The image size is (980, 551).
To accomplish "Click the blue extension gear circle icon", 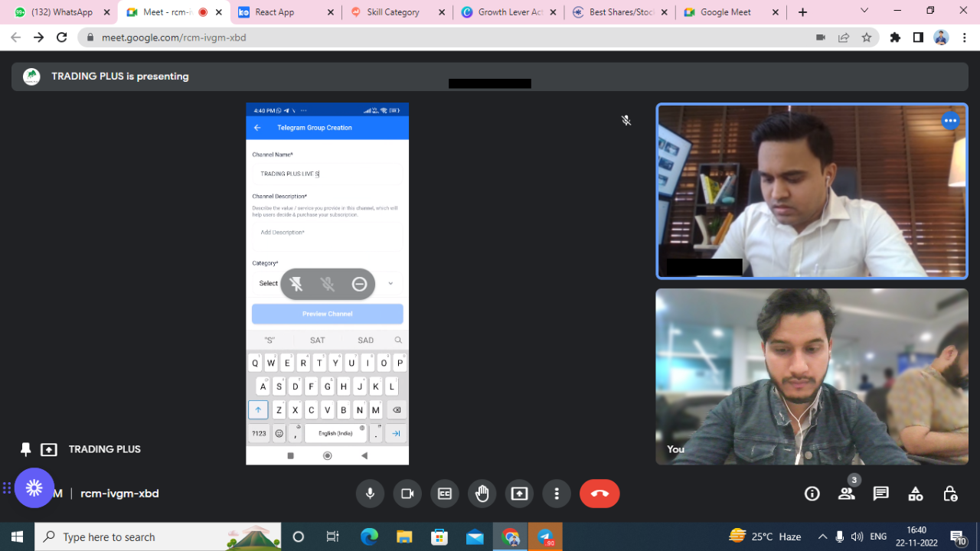I will click(34, 487).
